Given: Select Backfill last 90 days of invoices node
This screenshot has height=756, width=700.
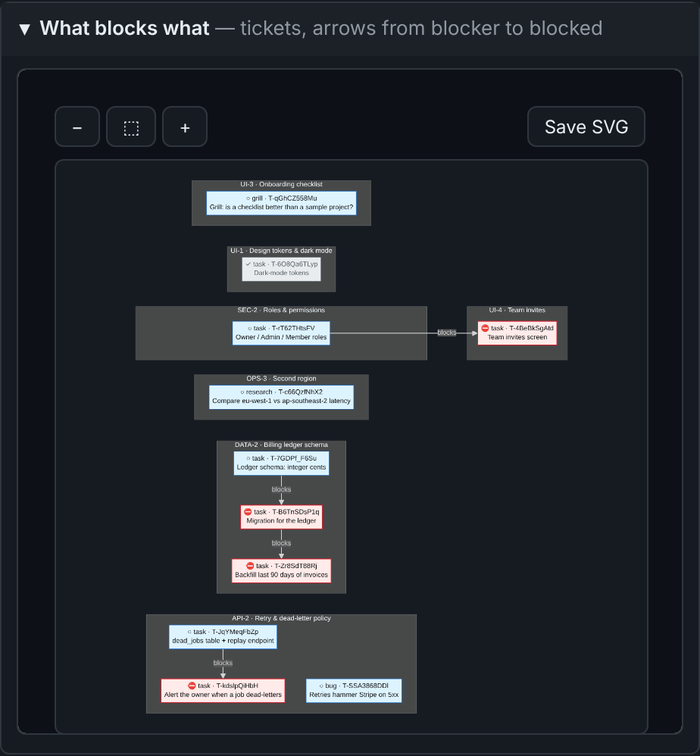Looking at the screenshot, I should coord(282,571).
